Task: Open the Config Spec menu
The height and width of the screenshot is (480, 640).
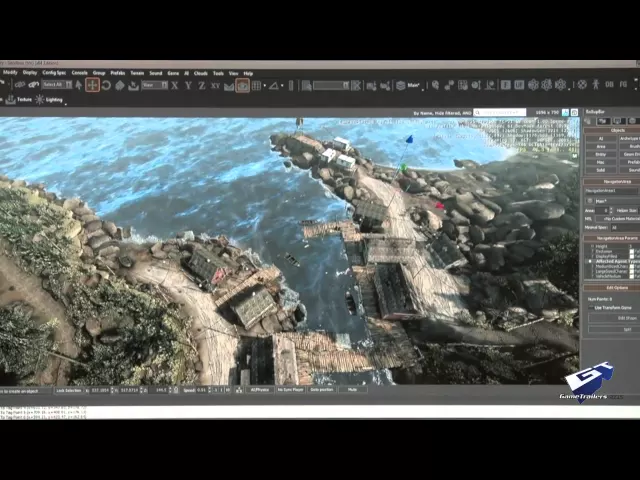Action: 54,73
